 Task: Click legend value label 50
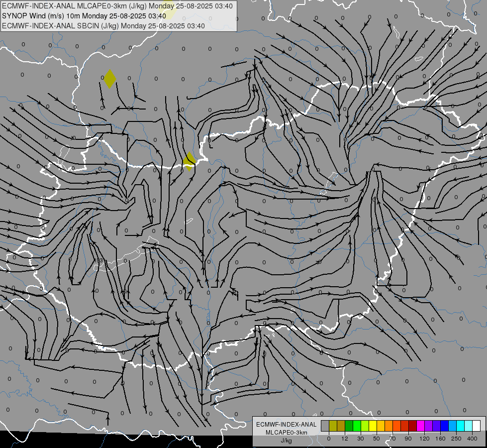pos(377,439)
